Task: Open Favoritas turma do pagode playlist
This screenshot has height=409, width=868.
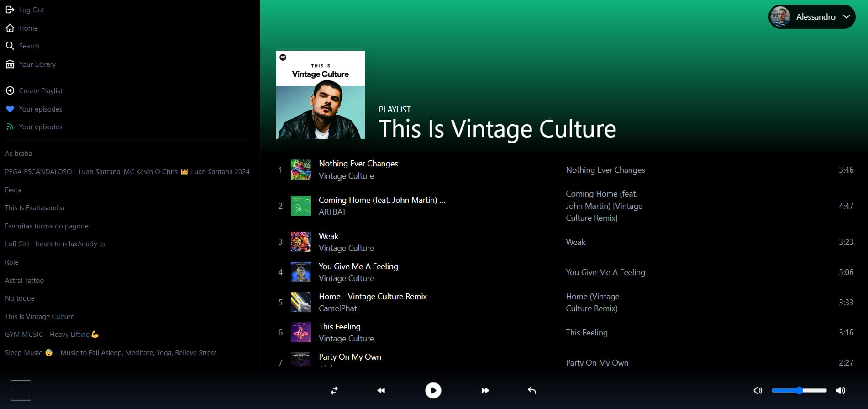Action: pos(47,226)
